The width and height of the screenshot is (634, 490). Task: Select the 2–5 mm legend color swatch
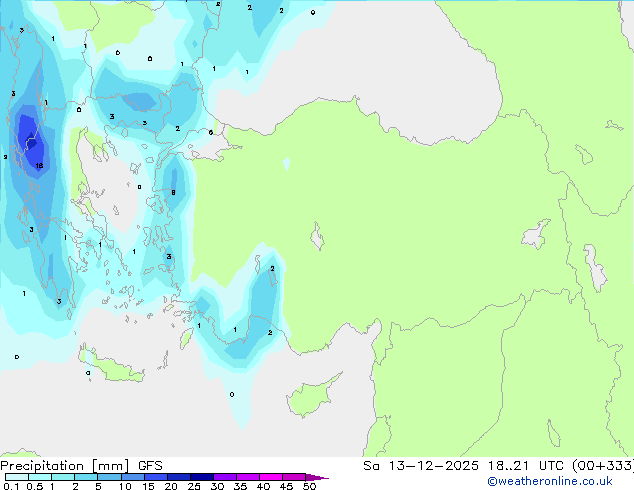tap(86, 477)
